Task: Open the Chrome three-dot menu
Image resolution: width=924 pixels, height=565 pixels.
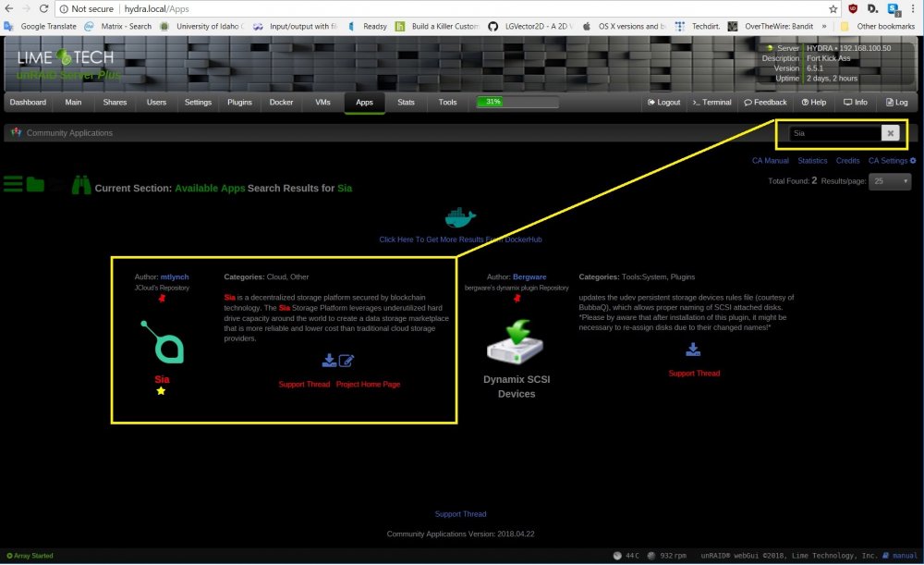Action: pos(913,9)
